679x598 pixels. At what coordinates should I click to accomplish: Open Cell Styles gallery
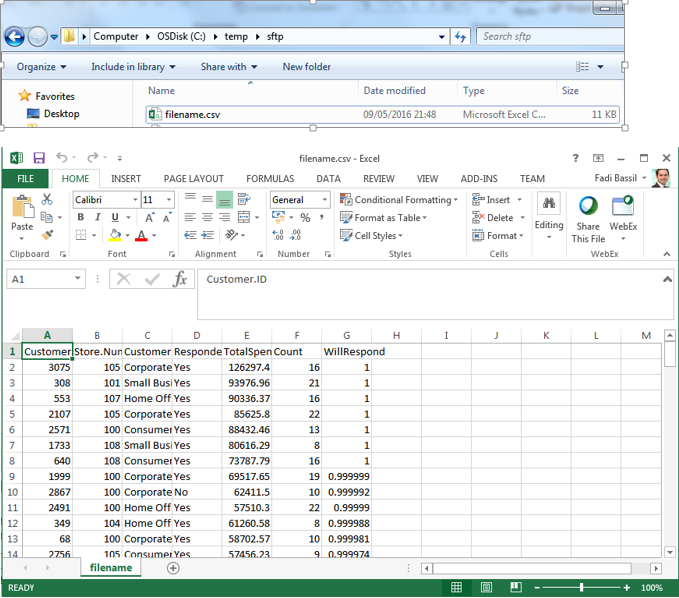pos(372,236)
